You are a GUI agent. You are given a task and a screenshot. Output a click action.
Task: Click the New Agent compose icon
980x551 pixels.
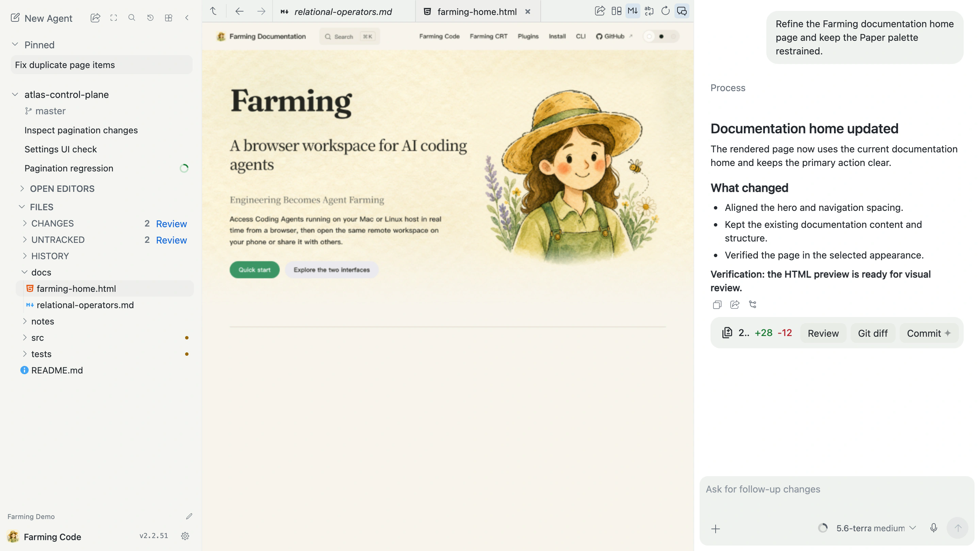[x=15, y=18]
